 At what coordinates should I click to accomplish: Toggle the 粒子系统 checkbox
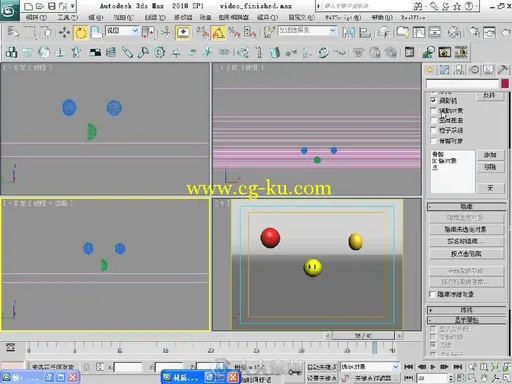tap(433, 130)
